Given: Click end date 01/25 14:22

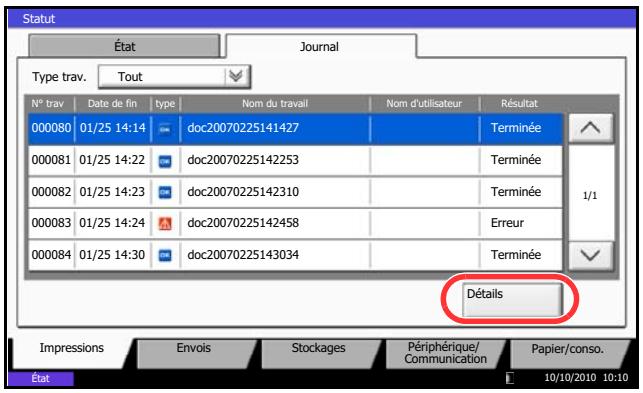Looking at the screenshot, I should coord(112,160).
